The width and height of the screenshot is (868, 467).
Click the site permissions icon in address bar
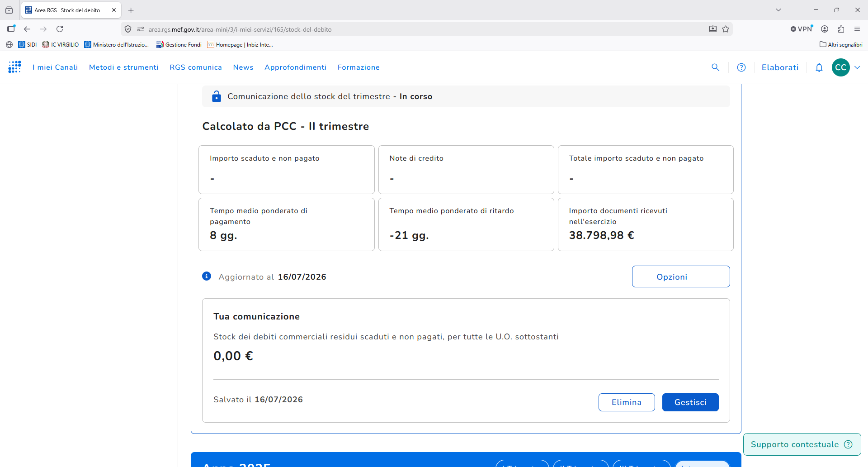click(141, 29)
